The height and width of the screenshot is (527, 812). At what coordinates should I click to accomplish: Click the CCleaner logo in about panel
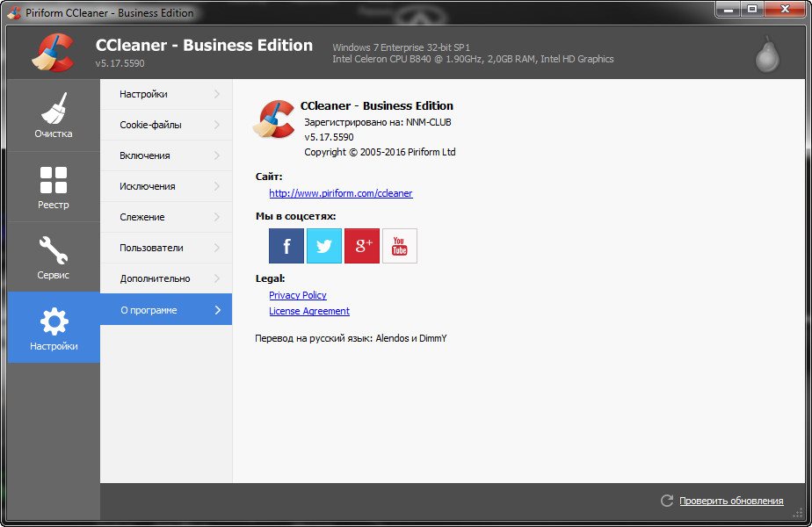coord(274,119)
